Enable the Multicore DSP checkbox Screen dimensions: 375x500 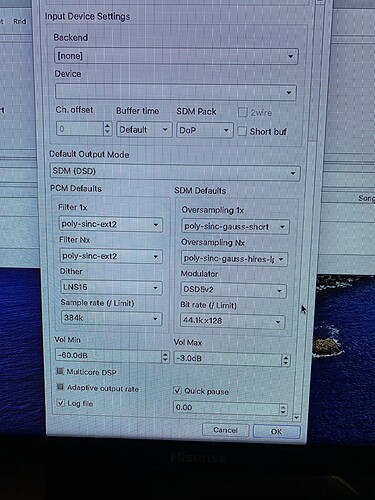[60, 371]
